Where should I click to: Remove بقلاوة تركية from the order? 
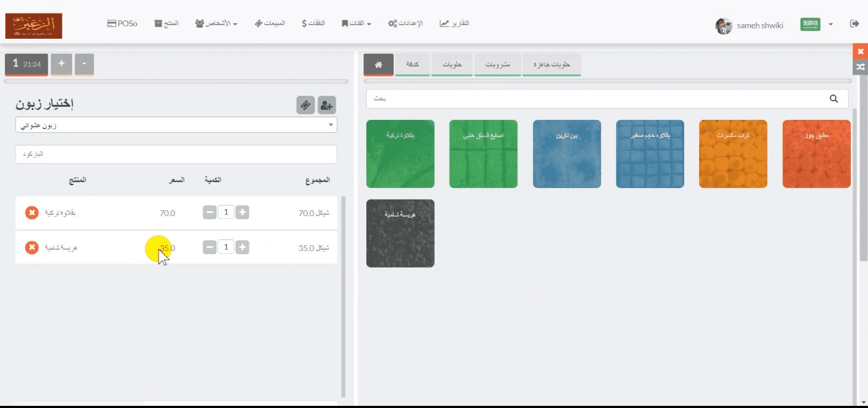[x=32, y=213]
